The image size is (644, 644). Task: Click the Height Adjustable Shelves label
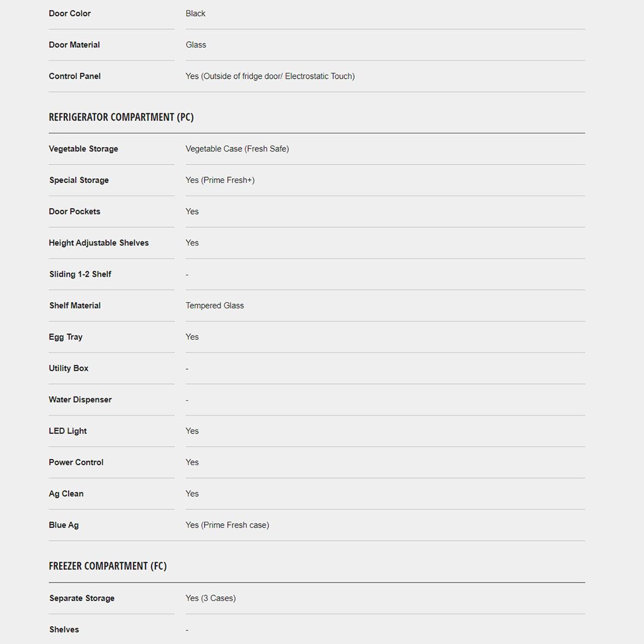coord(98,243)
